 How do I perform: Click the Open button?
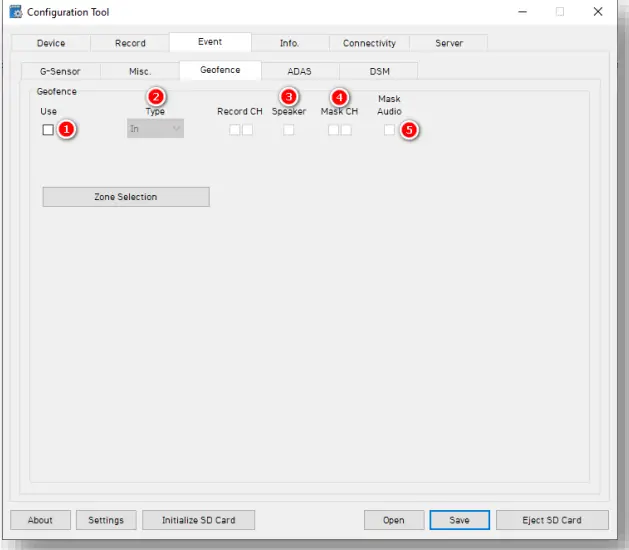click(394, 520)
